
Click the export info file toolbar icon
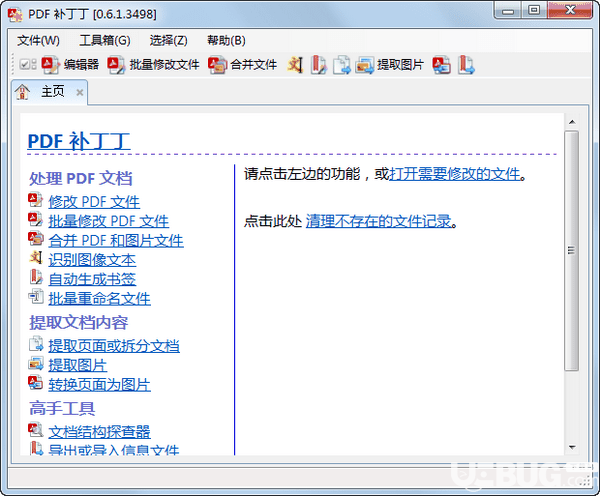tap(466, 65)
